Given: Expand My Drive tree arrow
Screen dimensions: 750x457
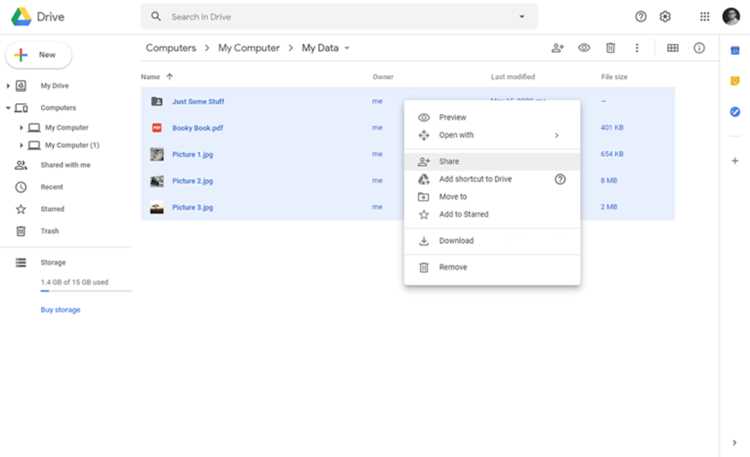Looking at the screenshot, I should click(8, 86).
